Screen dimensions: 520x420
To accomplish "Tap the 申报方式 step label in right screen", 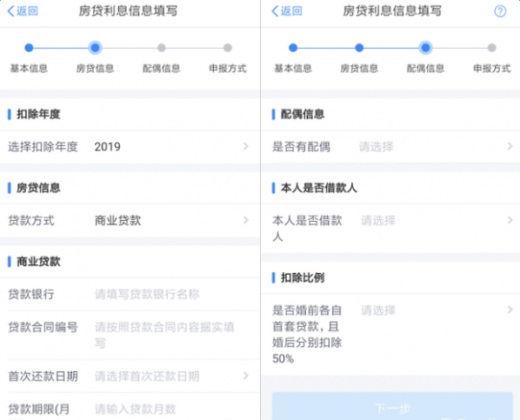I will [492, 69].
